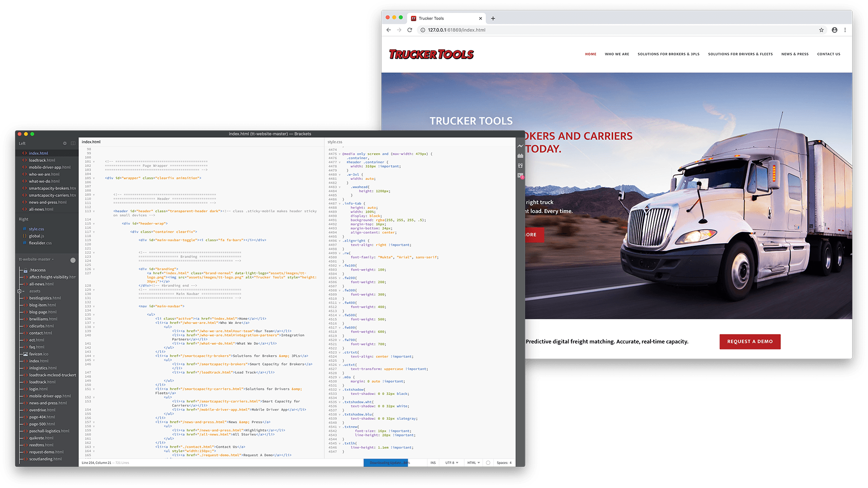This screenshot has height=488, width=868.
Task: Open faq.html in file tree
Action: 37,347
